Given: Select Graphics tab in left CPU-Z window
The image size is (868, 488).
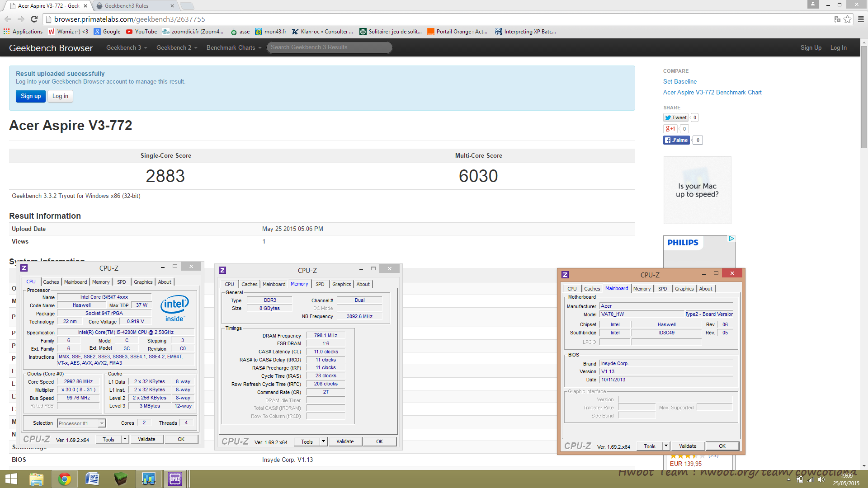Looking at the screenshot, I should point(143,282).
